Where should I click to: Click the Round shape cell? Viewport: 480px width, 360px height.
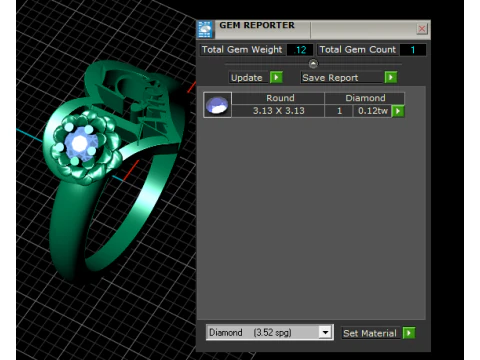click(278, 98)
